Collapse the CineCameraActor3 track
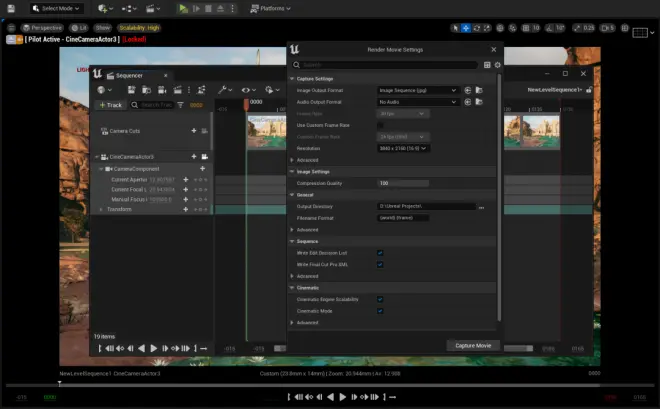This screenshot has width=660, height=409. [97, 157]
